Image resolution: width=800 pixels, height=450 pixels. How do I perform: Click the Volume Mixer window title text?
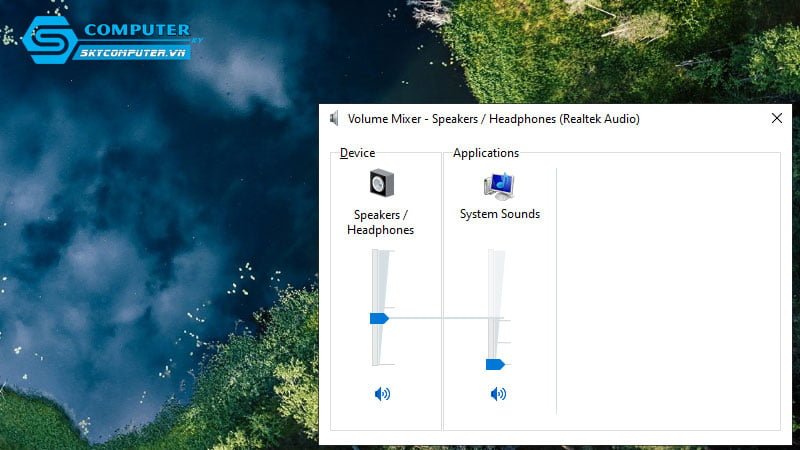(x=493, y=119)
